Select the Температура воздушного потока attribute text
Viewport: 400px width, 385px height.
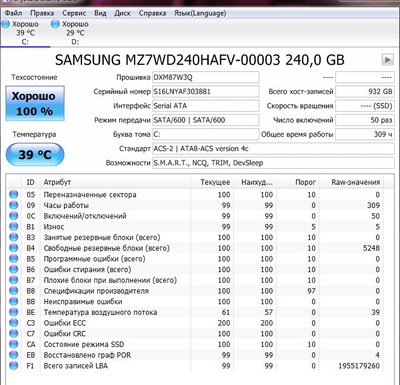[100, 312]
